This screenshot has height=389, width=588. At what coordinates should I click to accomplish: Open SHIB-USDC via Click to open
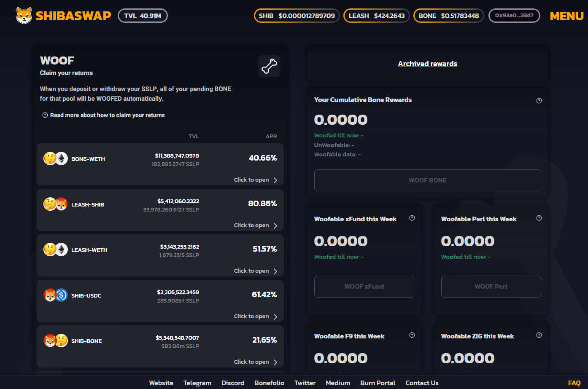pyautogui.click(x=251, y=317)
